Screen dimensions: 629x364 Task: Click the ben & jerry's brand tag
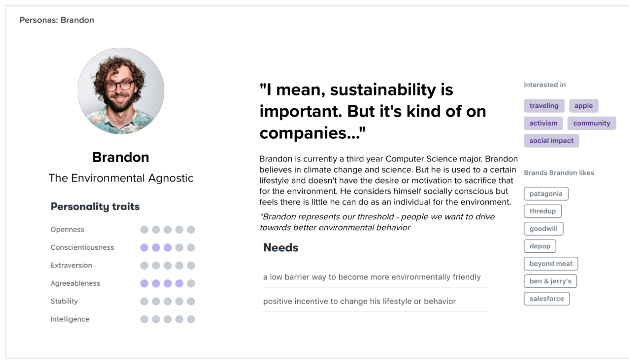(x=550, y=281)
